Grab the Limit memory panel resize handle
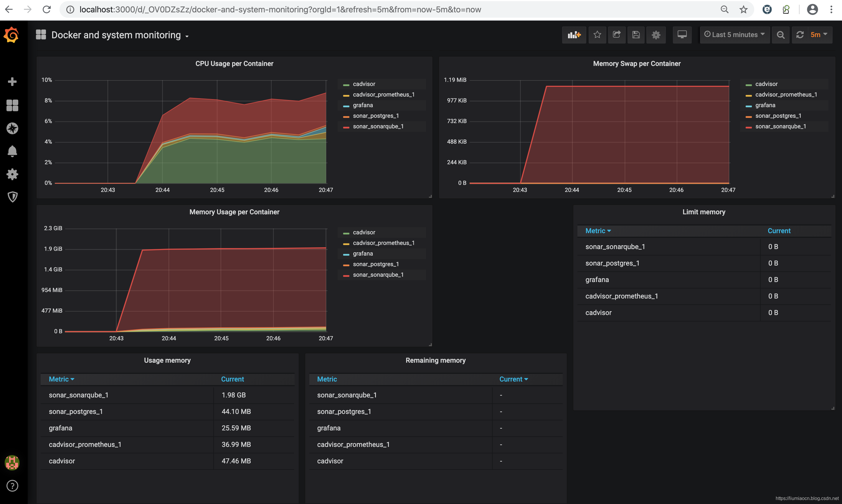 click(x=833, y=408)
